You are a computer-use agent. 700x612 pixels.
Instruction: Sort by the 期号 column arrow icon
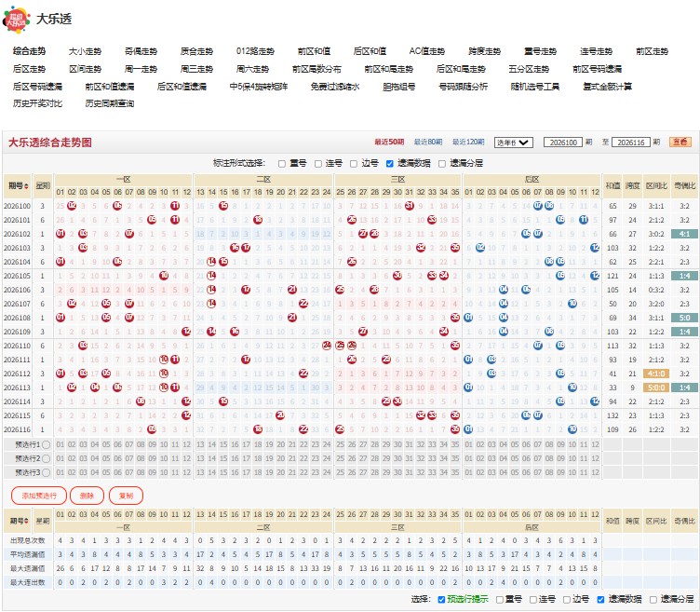26,185
